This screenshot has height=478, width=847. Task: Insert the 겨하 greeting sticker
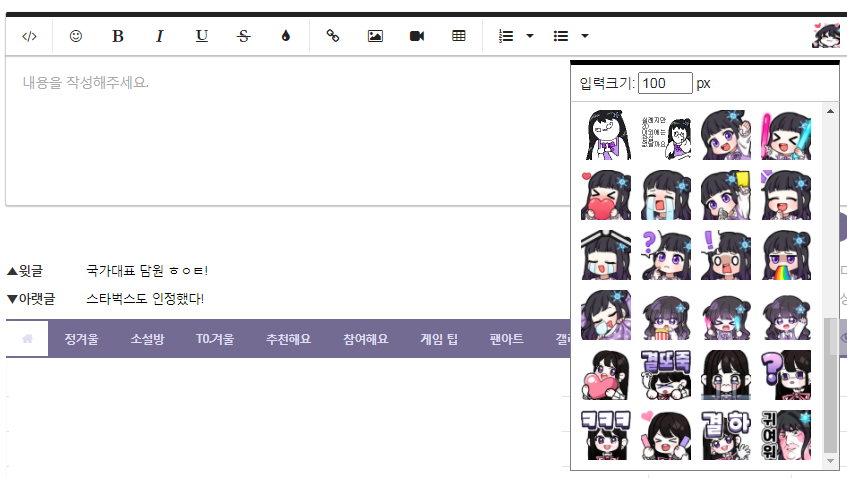click(725, 435)
